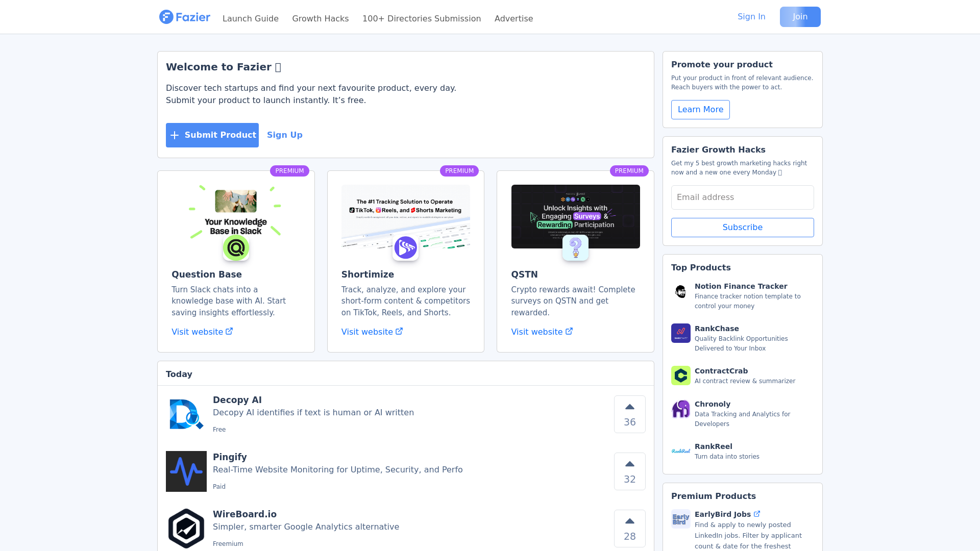Screen dimensions: 980x551
Task: Click the QSTN question-mark logo icon
Action: coord(575,248)
